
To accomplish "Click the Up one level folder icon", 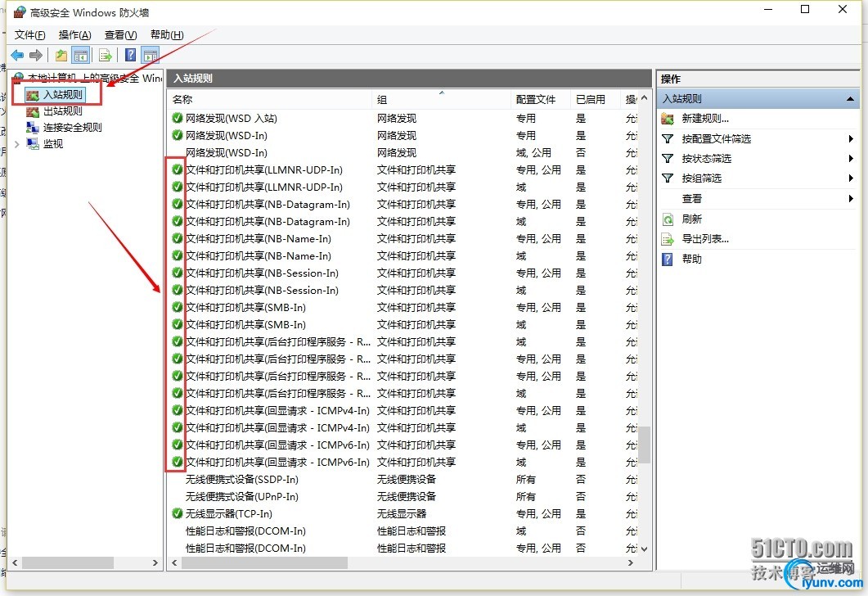I will click(61, 56).
